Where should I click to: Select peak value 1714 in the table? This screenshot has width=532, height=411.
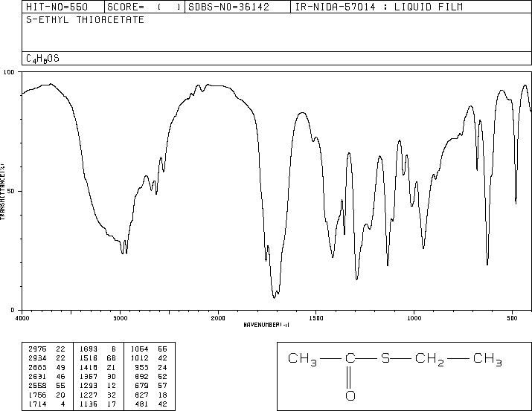37,404
